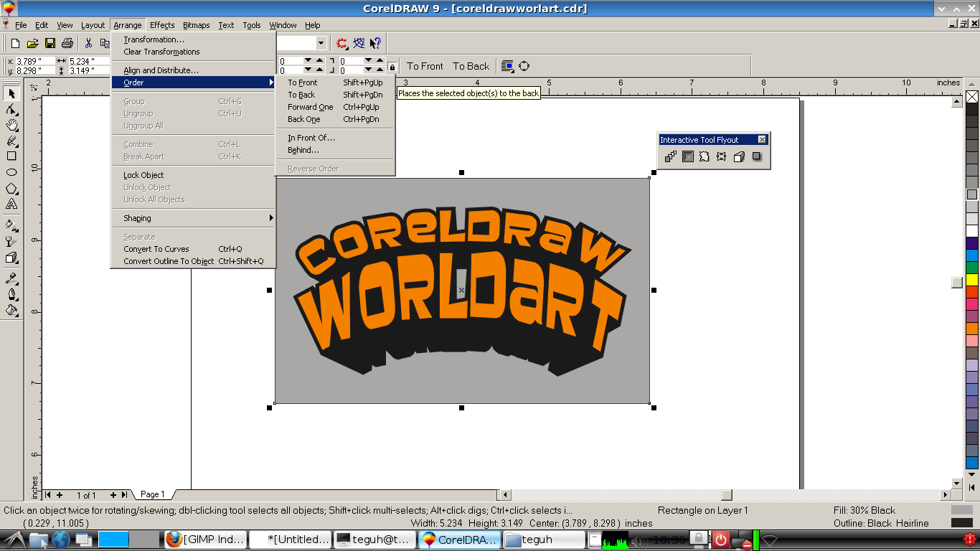Toggle the nonproportional scaling lock
The image size is (980, 551).
coord(392,65)
